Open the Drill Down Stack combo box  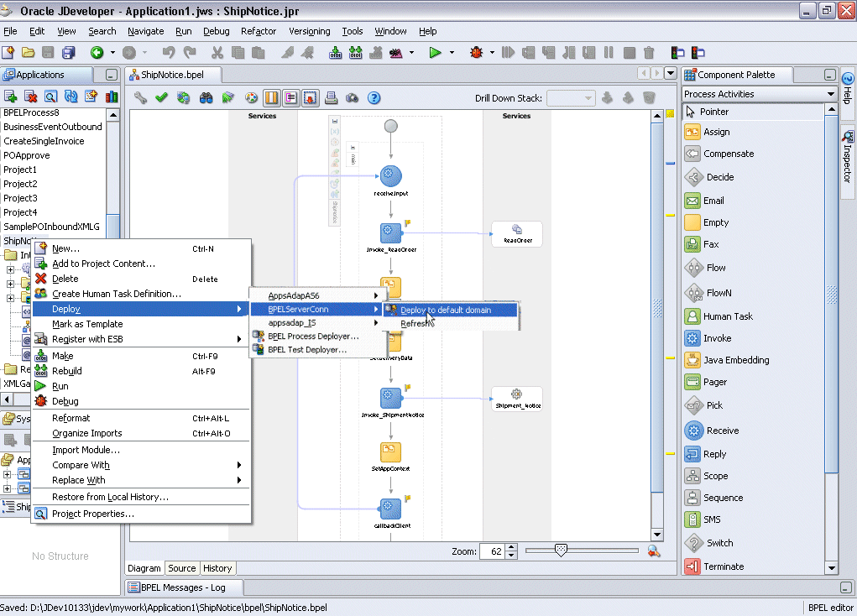coord(571,98)
